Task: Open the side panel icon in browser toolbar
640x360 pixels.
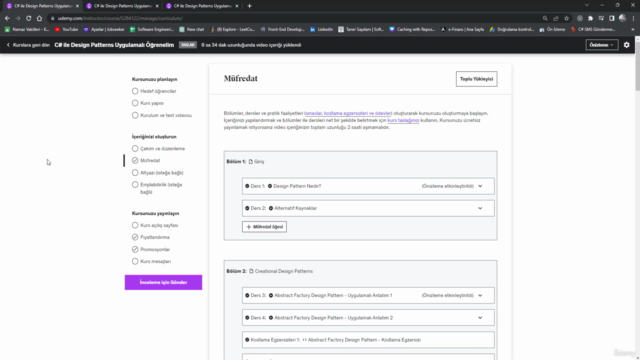Action: (x=611, y=18)
